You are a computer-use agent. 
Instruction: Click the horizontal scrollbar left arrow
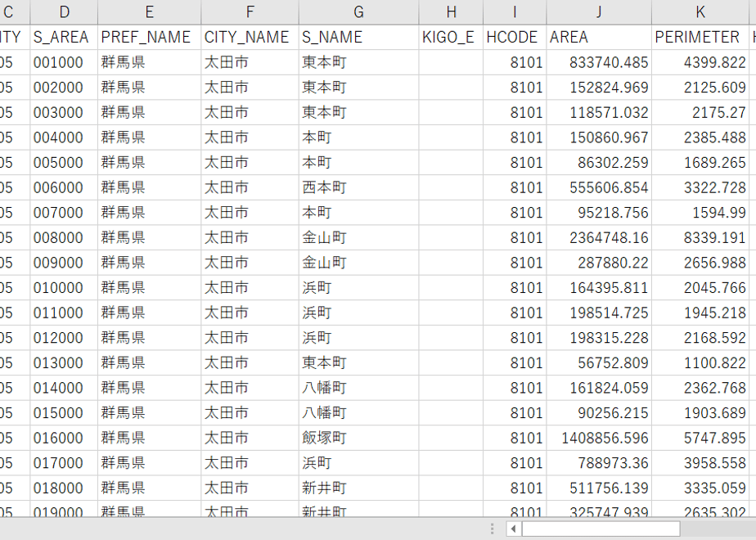[x=514, y=529]
